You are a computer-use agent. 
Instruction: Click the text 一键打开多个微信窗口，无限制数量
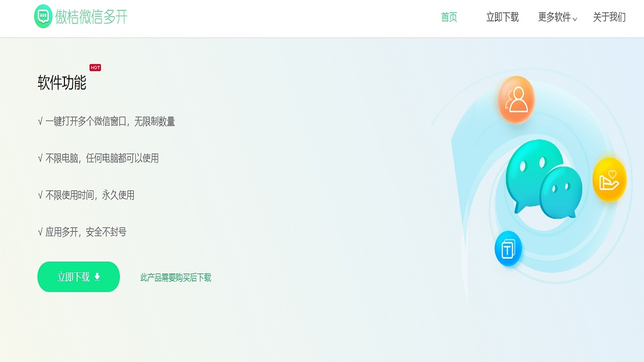pos(110,121)
